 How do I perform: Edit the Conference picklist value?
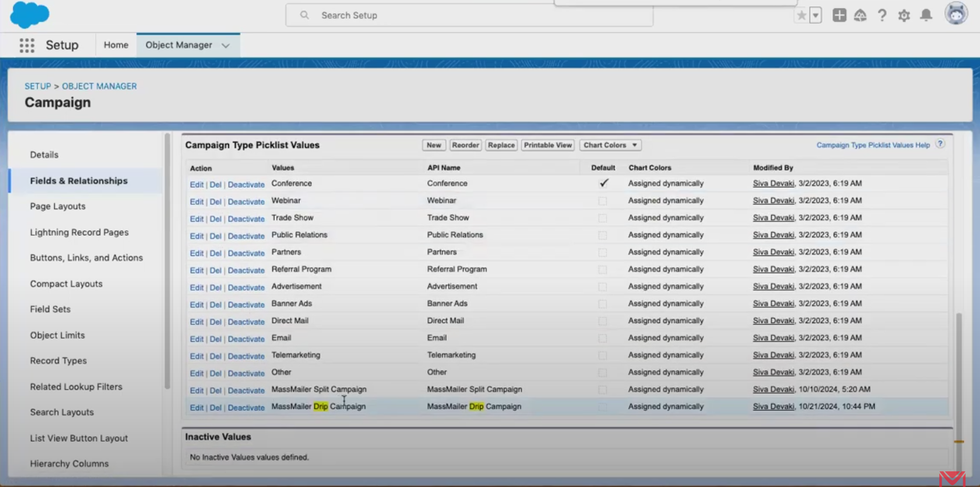197,185
